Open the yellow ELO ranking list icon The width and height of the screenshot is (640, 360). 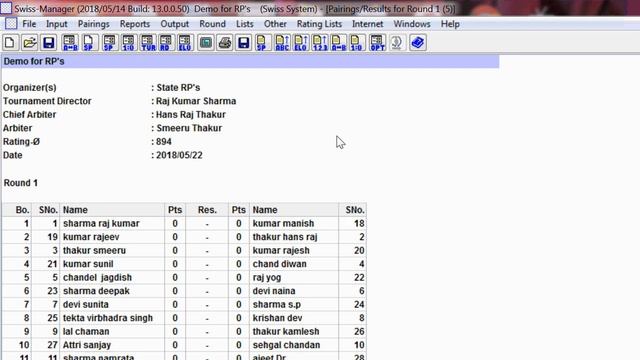[x=300, y=42]
